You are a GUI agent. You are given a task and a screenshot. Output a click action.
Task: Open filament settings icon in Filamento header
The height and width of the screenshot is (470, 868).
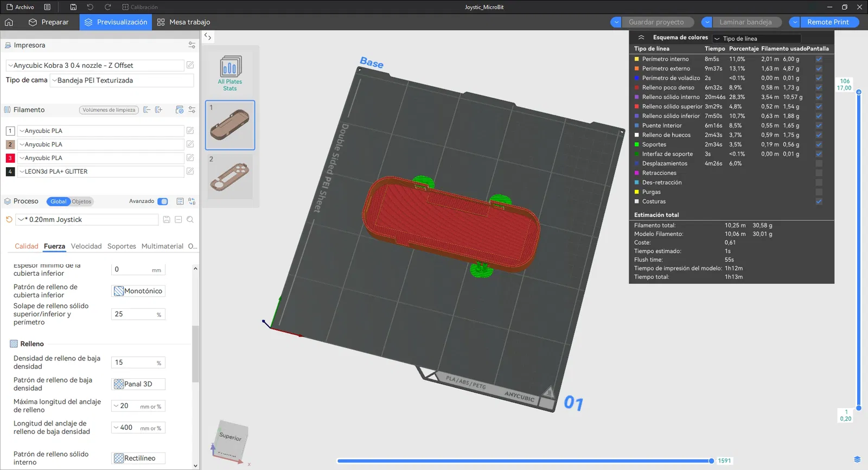[x=192, y=110]
